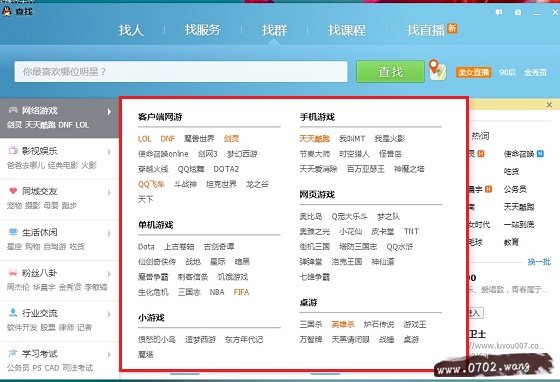Viewport: 560px width, 382px height.
Task: Click the icon beside 粉丝八卦
Action: (13, 272)
